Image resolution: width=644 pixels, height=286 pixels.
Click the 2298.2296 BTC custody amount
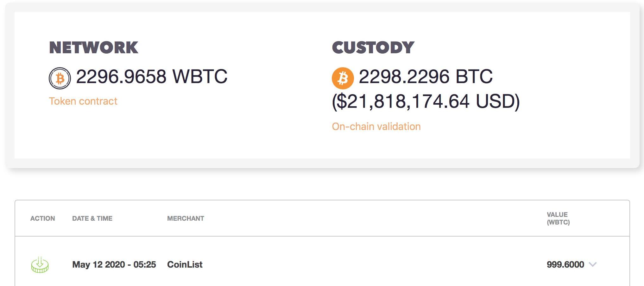tap(426, 77)
